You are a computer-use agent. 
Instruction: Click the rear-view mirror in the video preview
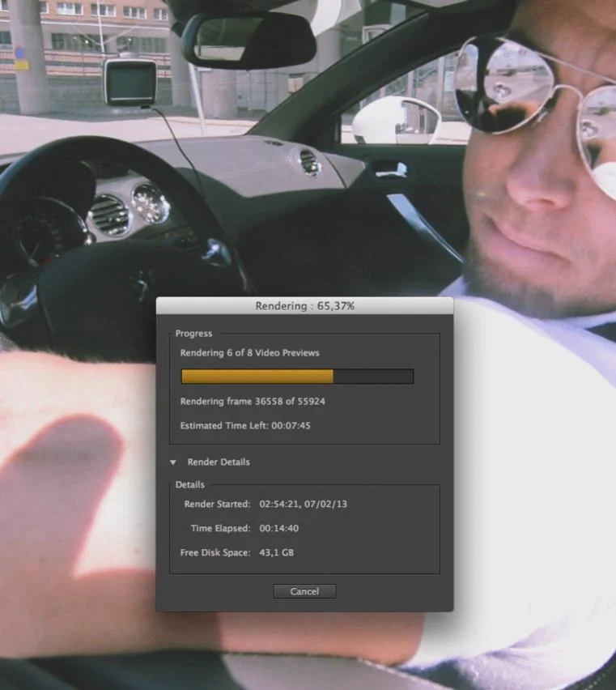tap(249, 40)
